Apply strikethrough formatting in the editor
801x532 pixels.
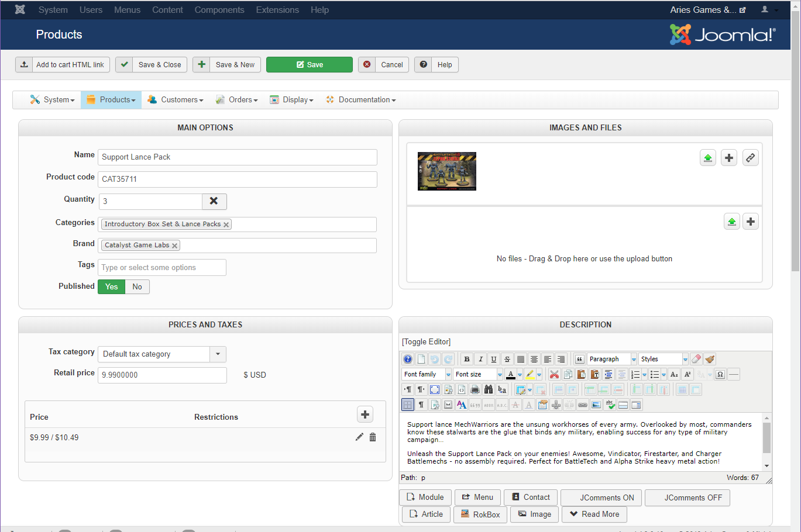click(507, 359)
